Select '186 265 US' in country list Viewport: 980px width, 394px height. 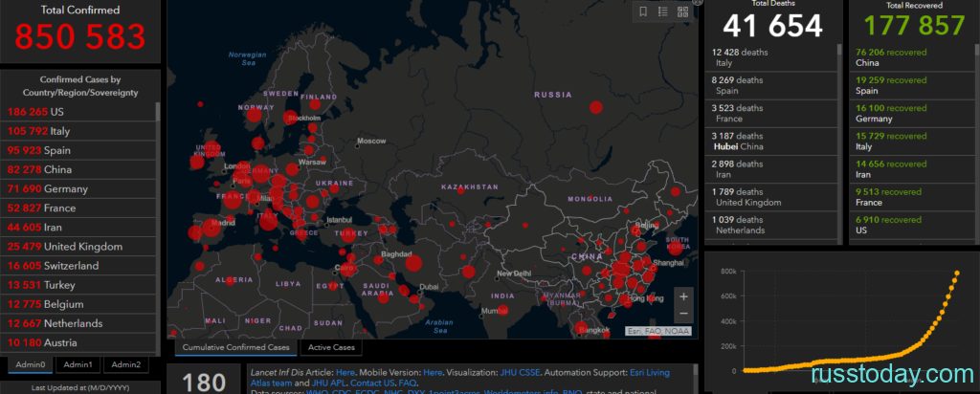pyautogui.click(x=78, y=112)
